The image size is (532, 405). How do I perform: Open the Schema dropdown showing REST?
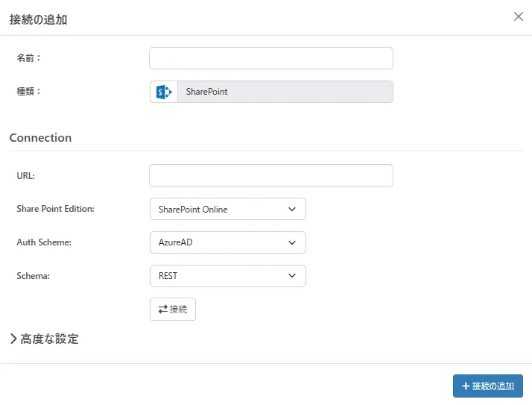click(x=227, y=276)
